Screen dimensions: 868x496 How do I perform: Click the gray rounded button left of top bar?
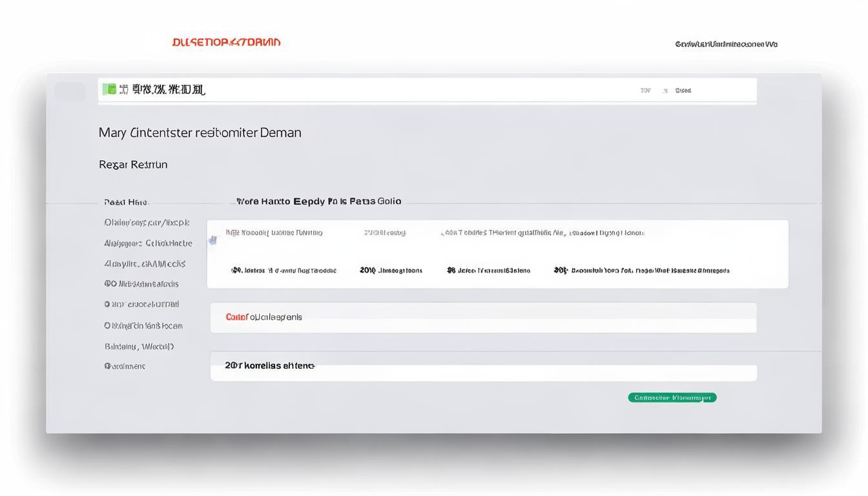coord(70,92)
